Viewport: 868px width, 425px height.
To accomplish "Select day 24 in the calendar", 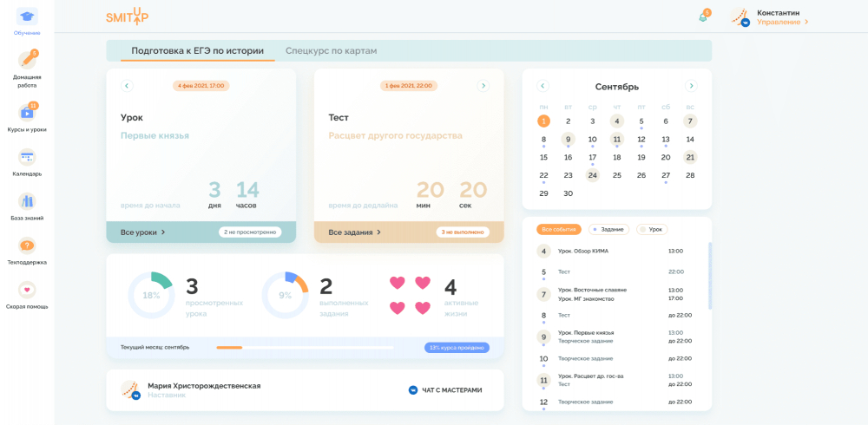I will pyautogui.click(x=592, y=175).
